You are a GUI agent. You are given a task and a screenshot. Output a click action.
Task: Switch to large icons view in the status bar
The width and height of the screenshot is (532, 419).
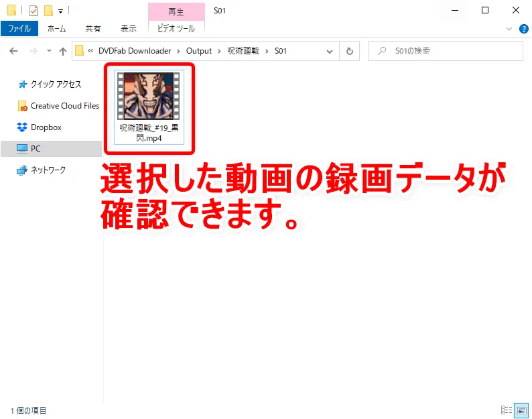[521, 410]
